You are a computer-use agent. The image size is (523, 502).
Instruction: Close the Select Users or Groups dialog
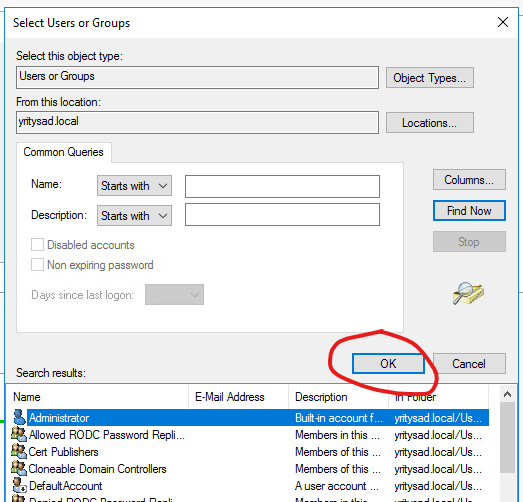pyautogui.click(x=503, y=22)
